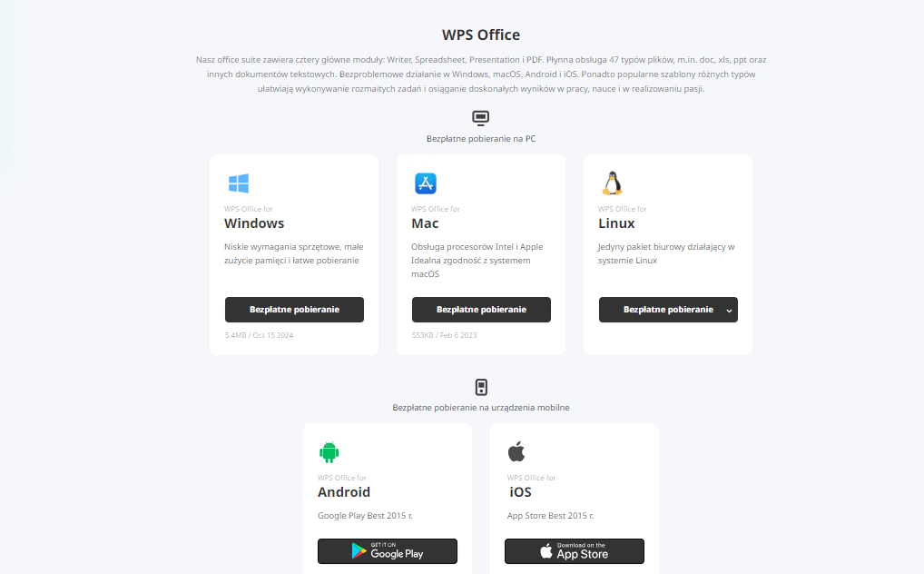
Task: Click 'Bezpłatne pobieranie na PC' label
Action: tap(481, 139)
